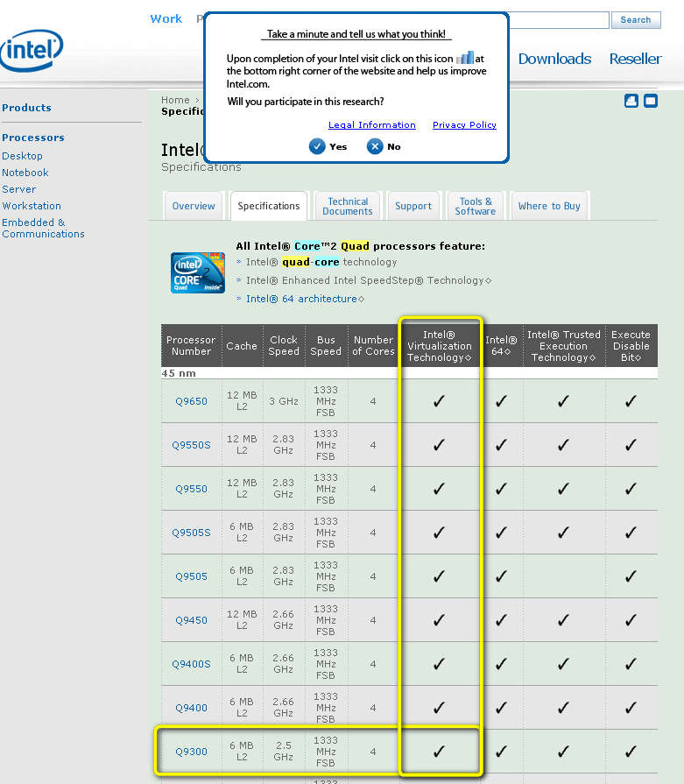
Task: Select Server in the sidebar
Action: pos(19,189)
